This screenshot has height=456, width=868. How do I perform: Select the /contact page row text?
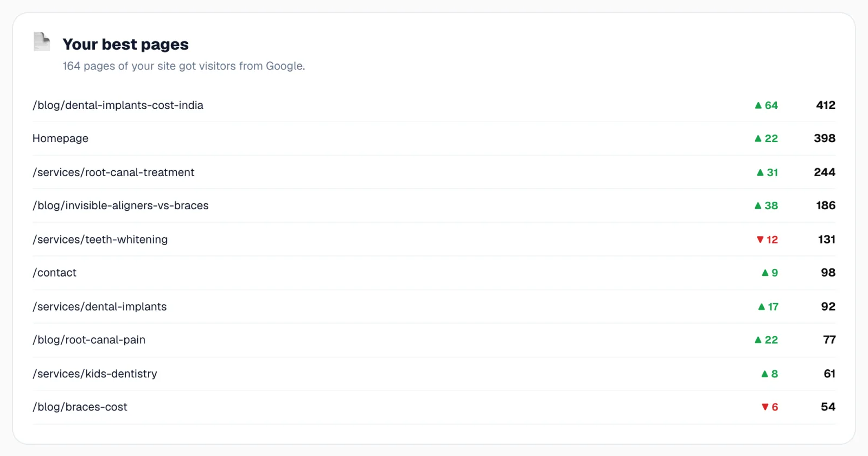(54, 273)
